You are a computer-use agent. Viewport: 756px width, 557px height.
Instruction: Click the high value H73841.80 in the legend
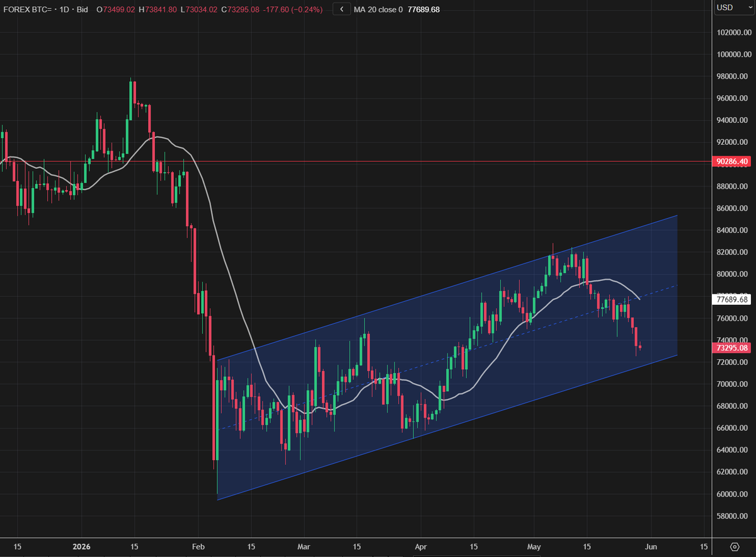pyautogui.click(x=159, y=9)
